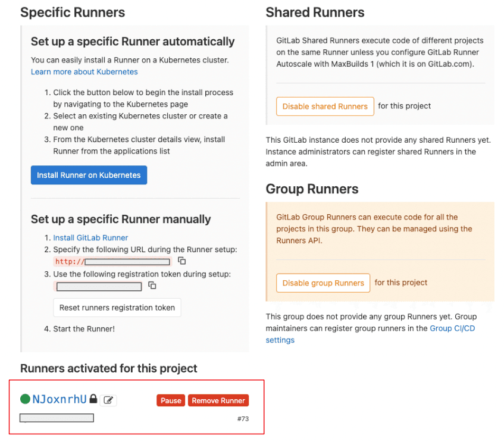
Task: Click the registration token value field
Action: click(99, 287)
